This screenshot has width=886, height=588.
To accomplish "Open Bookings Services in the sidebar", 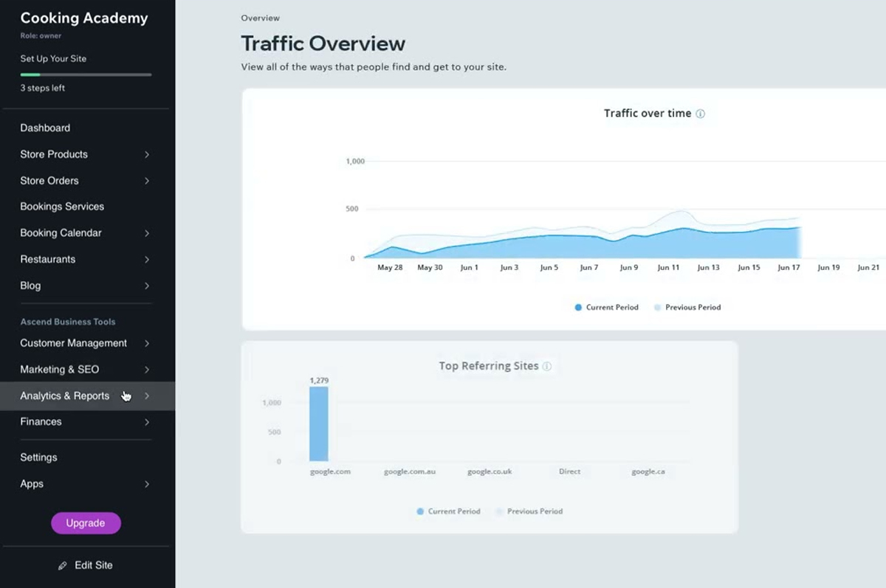I will (62, 207).
